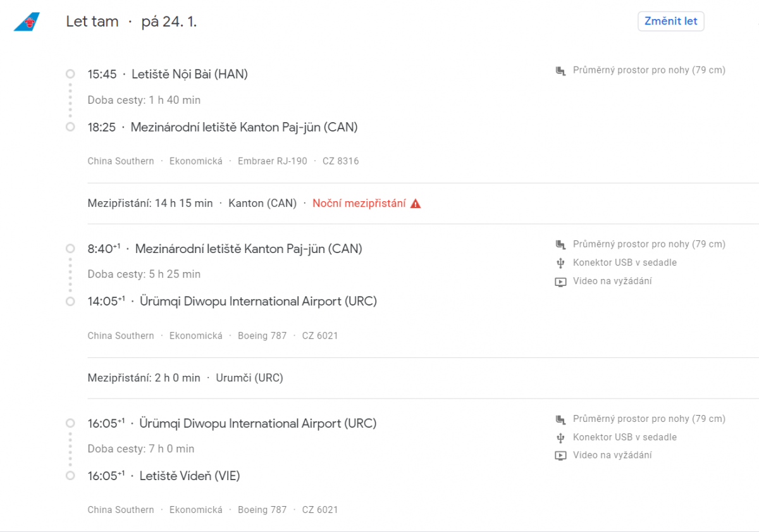This screenshot has height=532, width=759.
Task: Click the China Southern airline logo
Action: click(x=27, y=22)
